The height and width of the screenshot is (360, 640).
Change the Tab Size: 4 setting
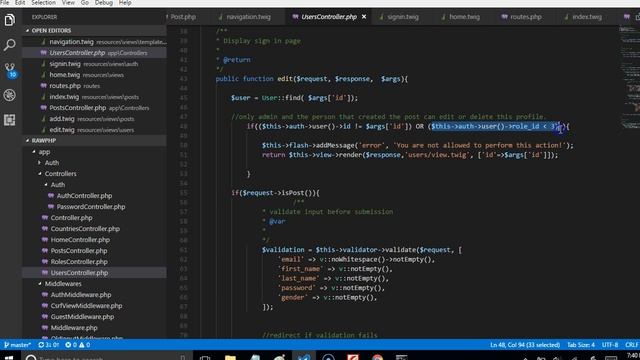click(581, 345)
